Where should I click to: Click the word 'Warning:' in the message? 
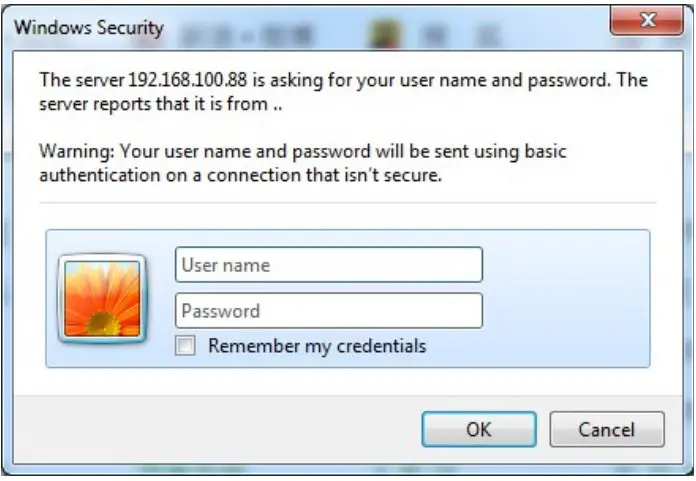(x=77, y=151)
